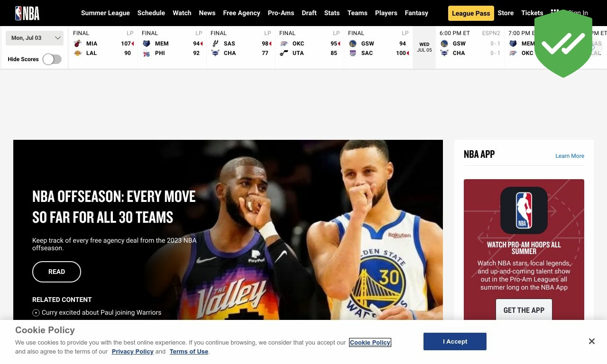Viewport: 607px width, 364px height.
Task: Click the Jazz logo beside UTA
Action: tap(284, 53)
